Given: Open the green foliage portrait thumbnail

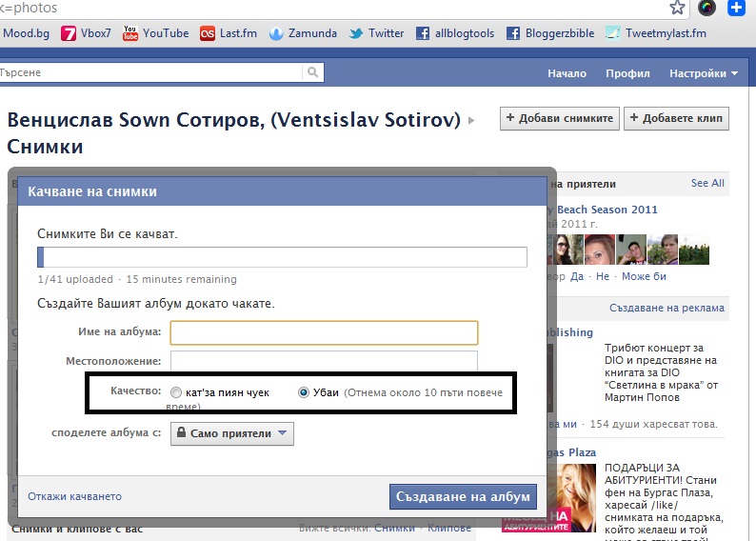Looking at the screenshot, I should pyautogui.click(x=663, y=250).
